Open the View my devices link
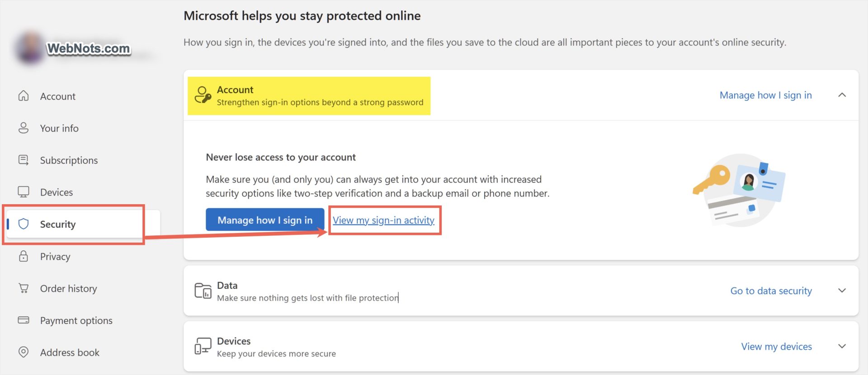Image resolution: width=868 pixels, height=375 pixels. 776,346
